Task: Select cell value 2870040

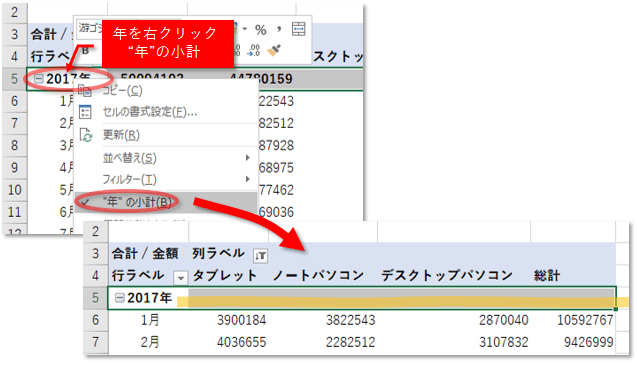Action: point(503,320)
